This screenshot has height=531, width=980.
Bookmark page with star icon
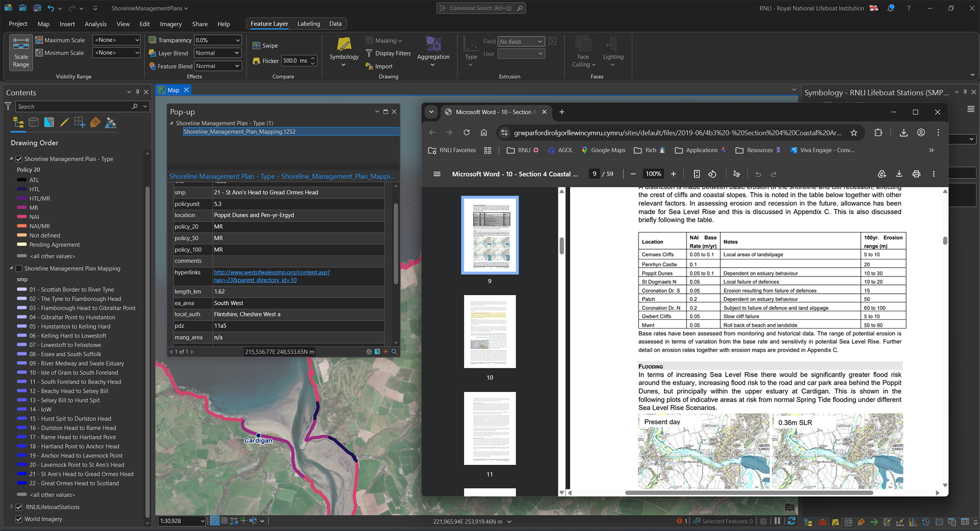point(854,132)
